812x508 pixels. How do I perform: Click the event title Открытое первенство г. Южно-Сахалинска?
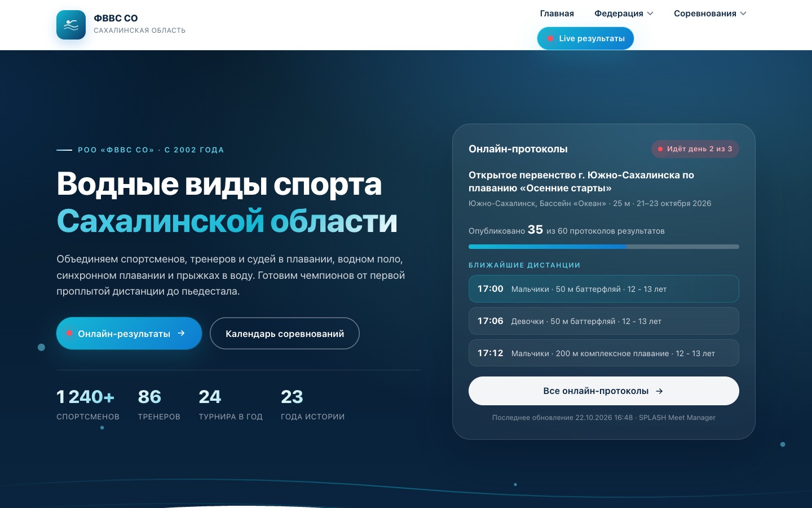[x=581, y=181]
